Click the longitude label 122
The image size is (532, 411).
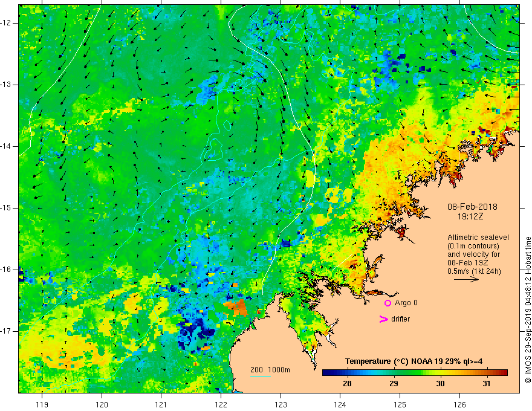221,404
